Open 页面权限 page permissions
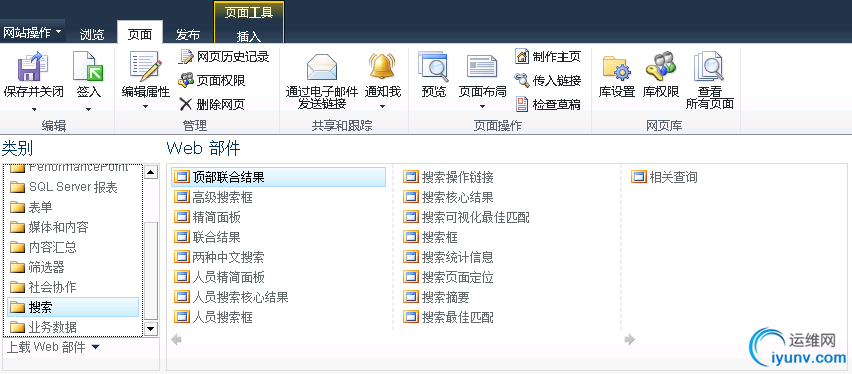 pos(212,80)
